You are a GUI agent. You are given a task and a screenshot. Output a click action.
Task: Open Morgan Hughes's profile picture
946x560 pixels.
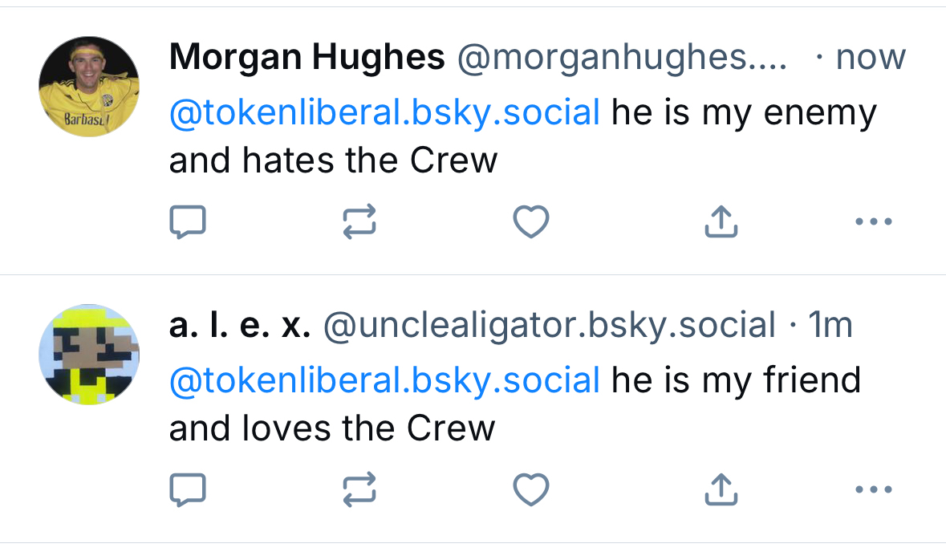point(89,87)
